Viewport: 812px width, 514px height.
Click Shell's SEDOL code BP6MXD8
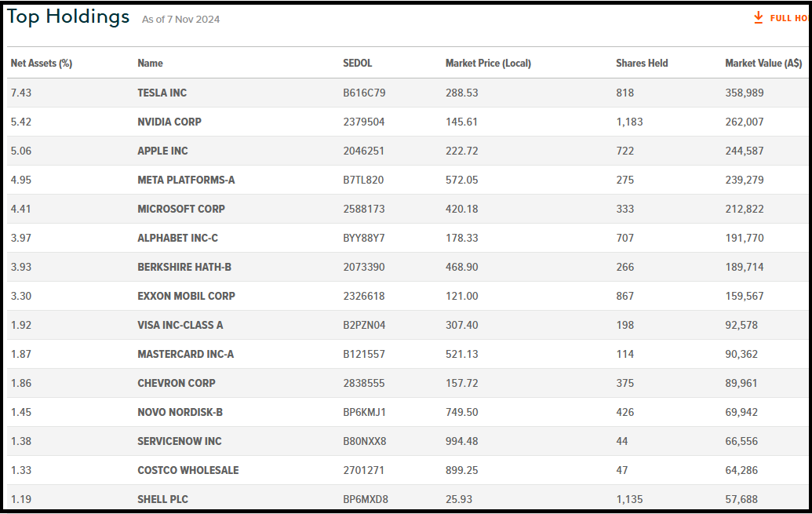click(x=366, y=499)
